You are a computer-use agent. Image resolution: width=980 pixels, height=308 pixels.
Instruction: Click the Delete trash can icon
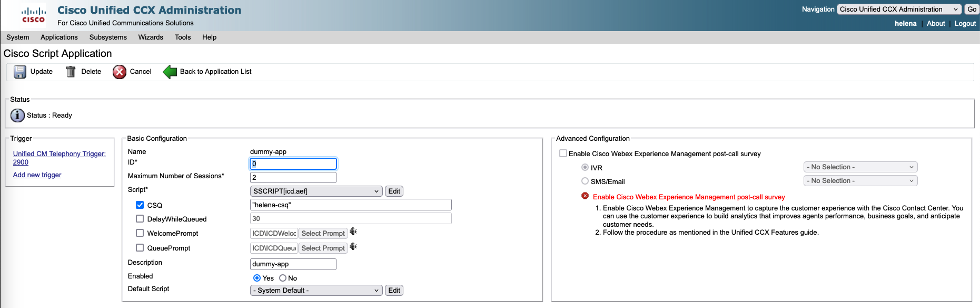point(71,72)
